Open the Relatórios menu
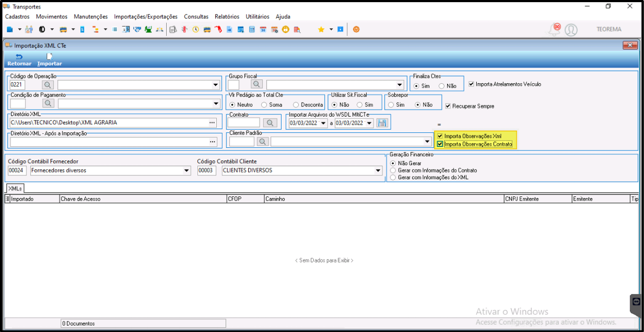The width and height of the screenshot is (644, 332). (x=227, y=17)
